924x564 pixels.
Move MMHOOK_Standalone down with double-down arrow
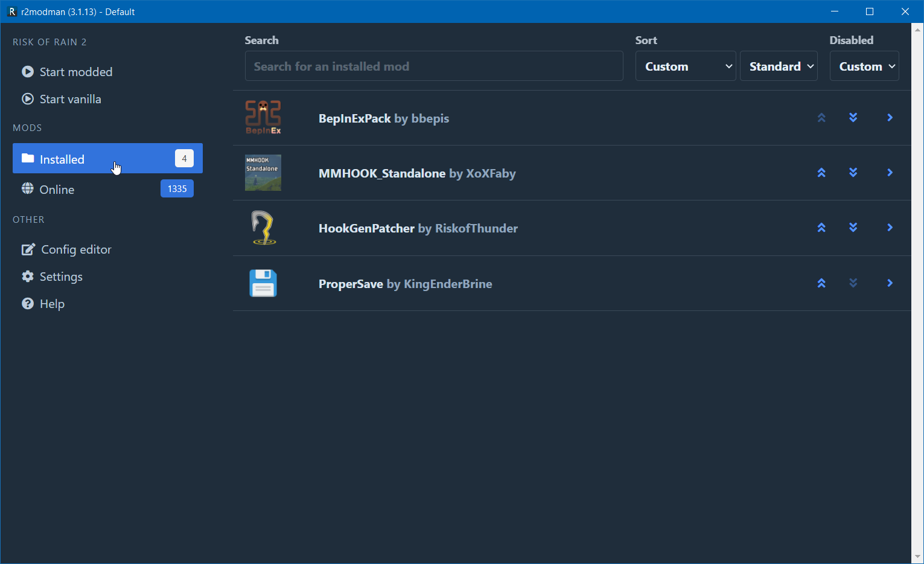click(x=853, y=173)
